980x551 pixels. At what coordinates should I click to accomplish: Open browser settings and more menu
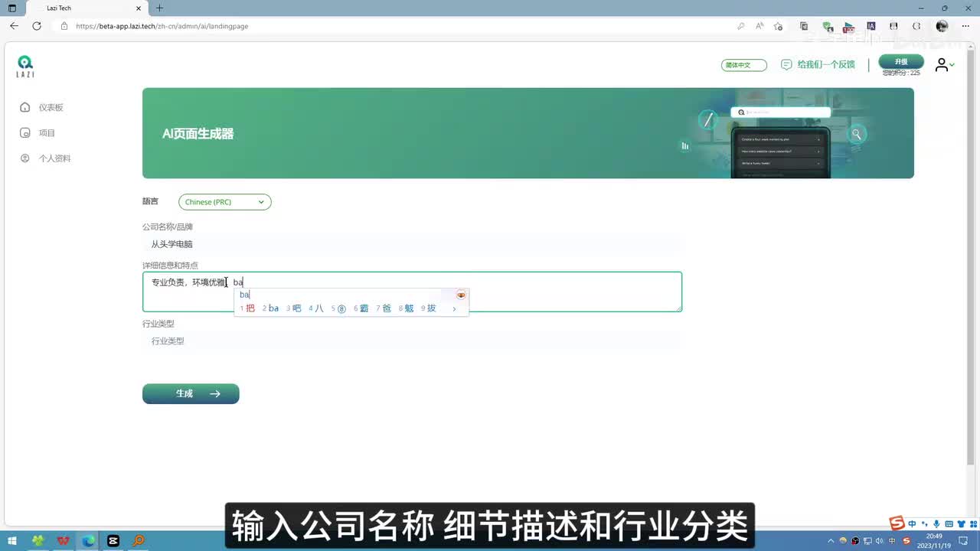(965, 26)
